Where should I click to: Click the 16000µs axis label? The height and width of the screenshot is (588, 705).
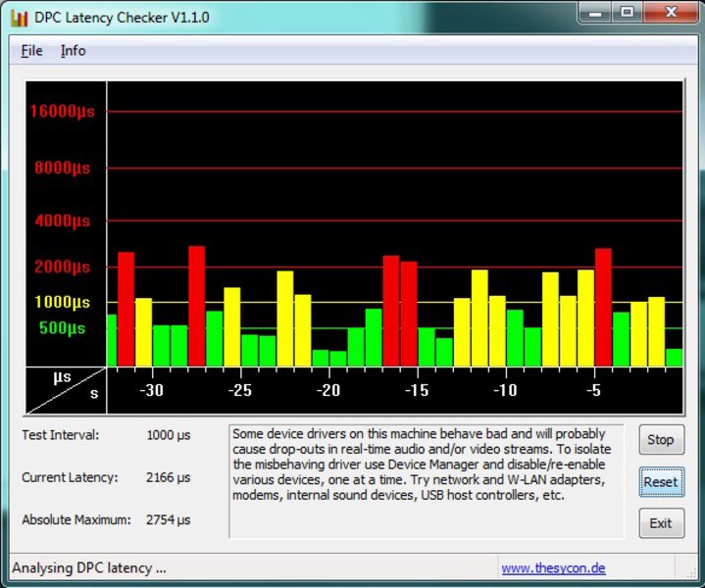point(63,111)
